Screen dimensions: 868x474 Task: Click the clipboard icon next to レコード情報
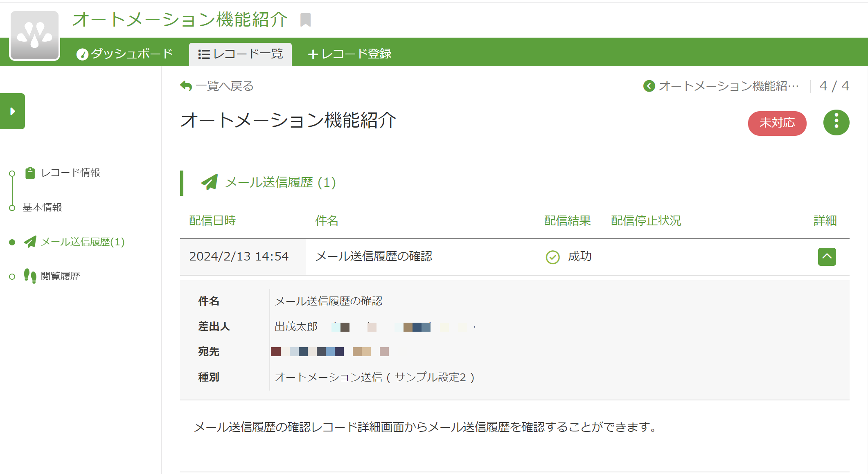(x=30, y=173)
